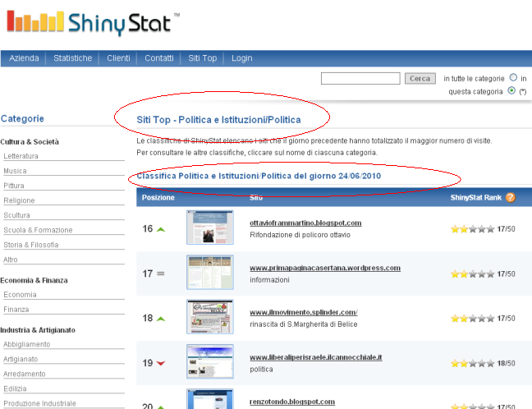Viewport: 532px width, 409px height.
Task: Open the Artigianato subcategory link
Action: pos(21,359)
